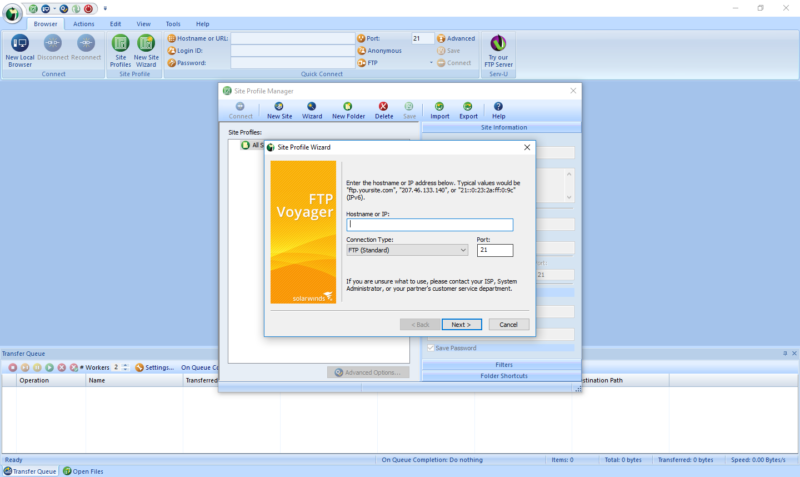Click the Name column header in Transfer Queue

click(x=134, y=380)
